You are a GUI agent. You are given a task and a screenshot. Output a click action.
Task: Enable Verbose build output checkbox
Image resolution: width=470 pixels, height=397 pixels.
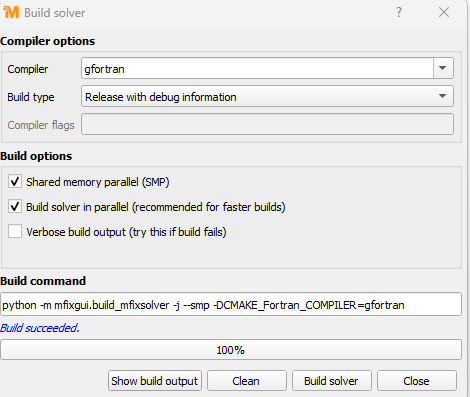click(x=15, y=231)
